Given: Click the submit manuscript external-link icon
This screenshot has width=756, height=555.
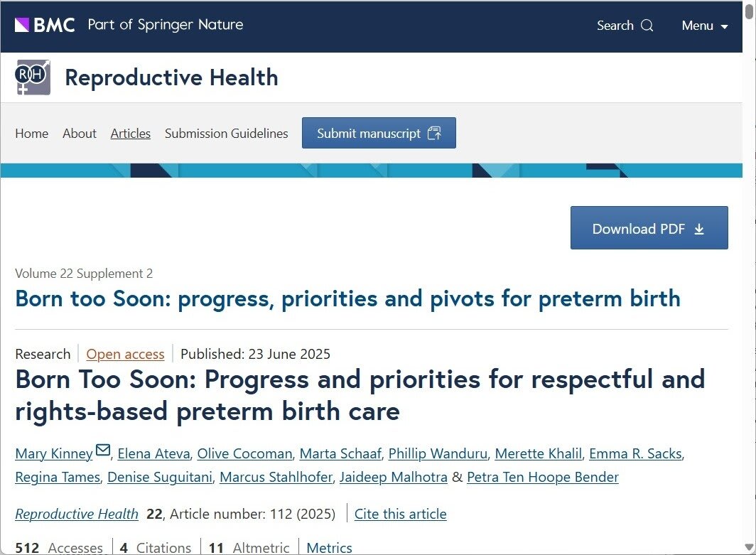Looking at the screenshot, I should coord(434,134).
